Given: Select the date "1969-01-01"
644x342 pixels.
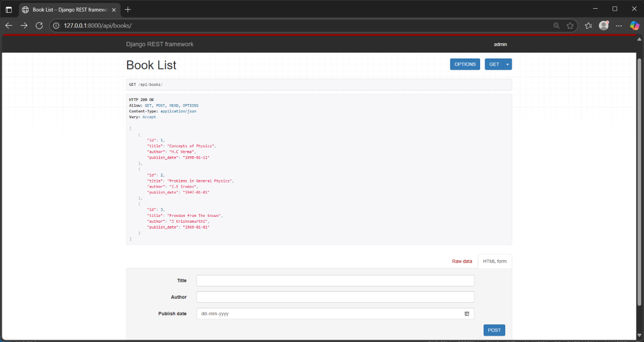Looking at the screenshot, I should tap(196, 227).
